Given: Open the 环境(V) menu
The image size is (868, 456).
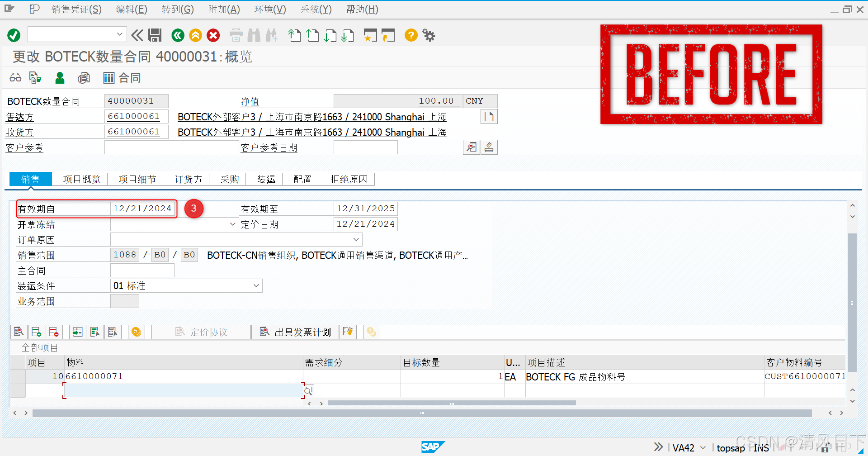Looking at the screenshot, I should pos(269,9).
